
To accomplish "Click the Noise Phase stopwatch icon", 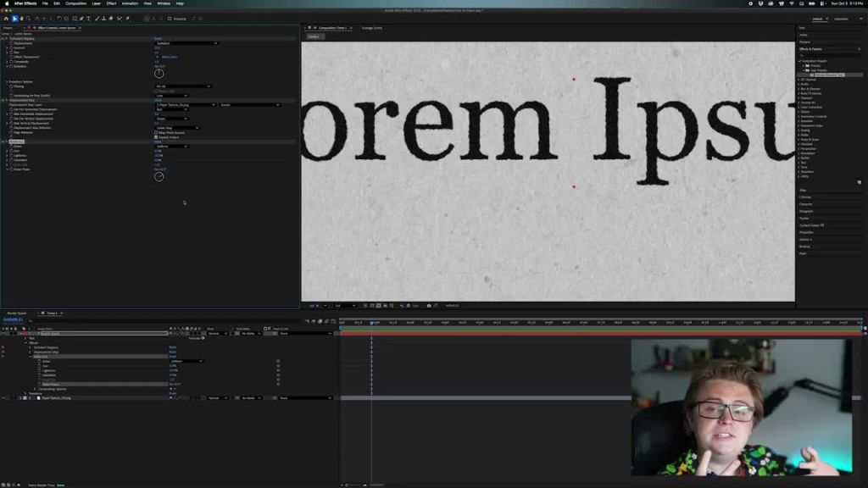I will click(11, 169).
